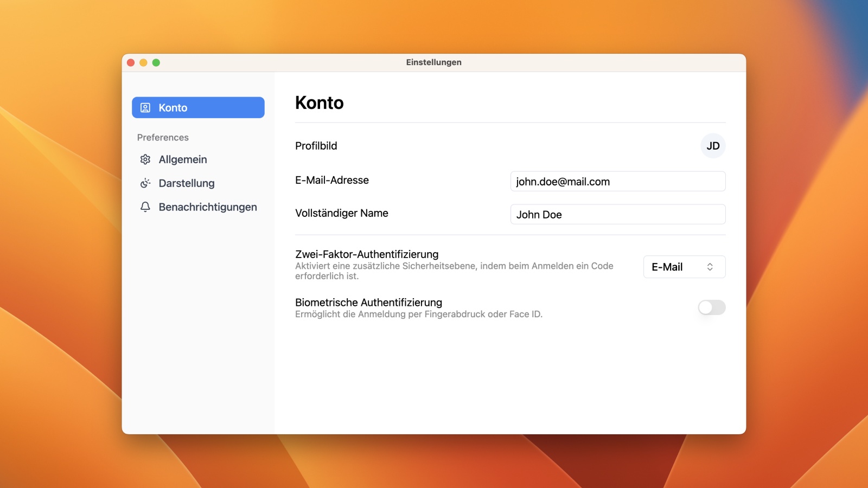The image size is (868, 488).
Task: Go to Benachrichtigungen settings
Action: pos(208,207)
